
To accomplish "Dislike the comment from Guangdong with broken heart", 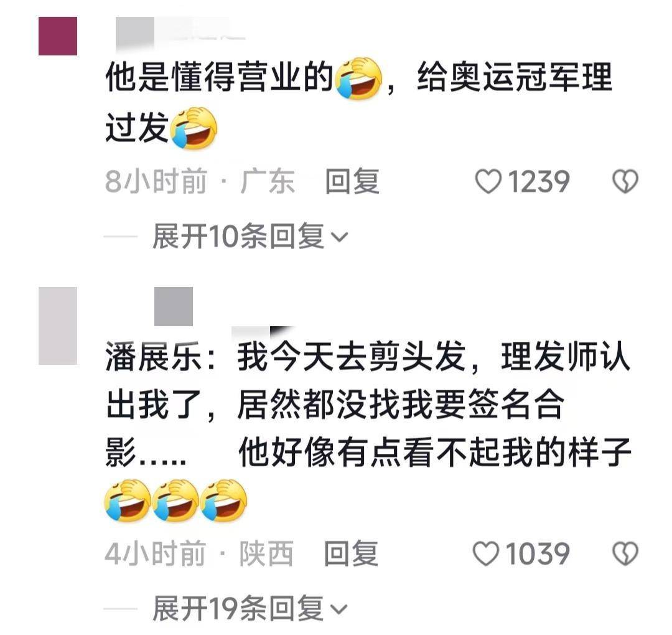I will click(625, 181).
